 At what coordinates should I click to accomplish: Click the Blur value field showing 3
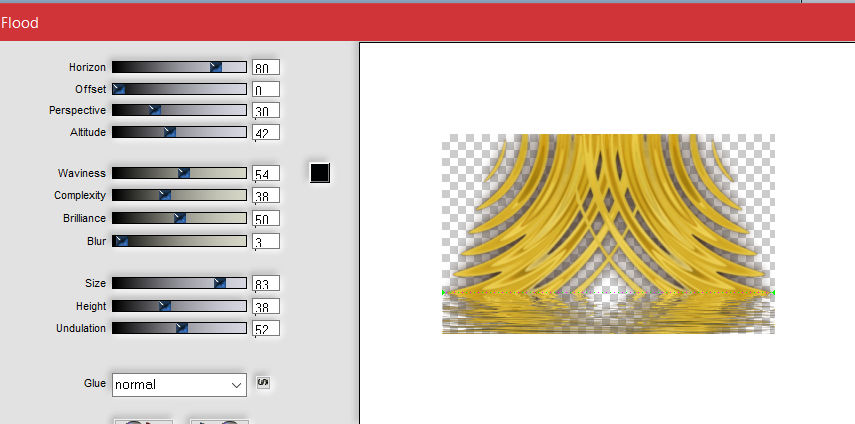click(x=266, y=241)
